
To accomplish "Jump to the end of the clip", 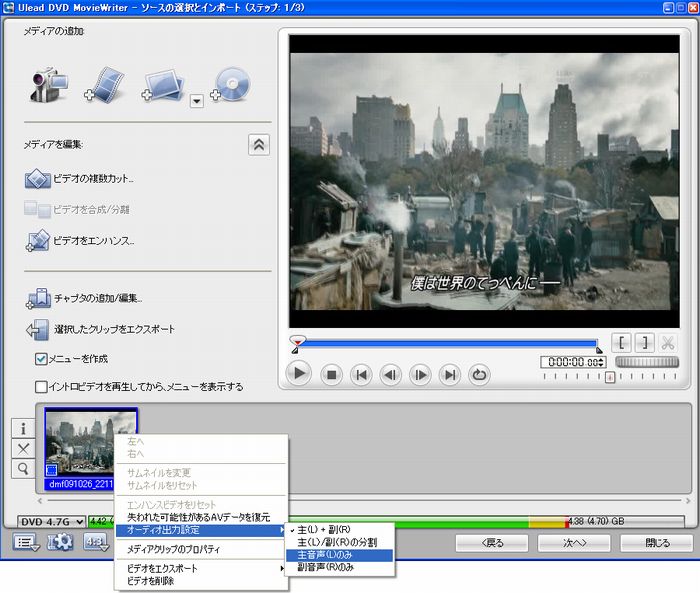I will [x=450, y=374].
